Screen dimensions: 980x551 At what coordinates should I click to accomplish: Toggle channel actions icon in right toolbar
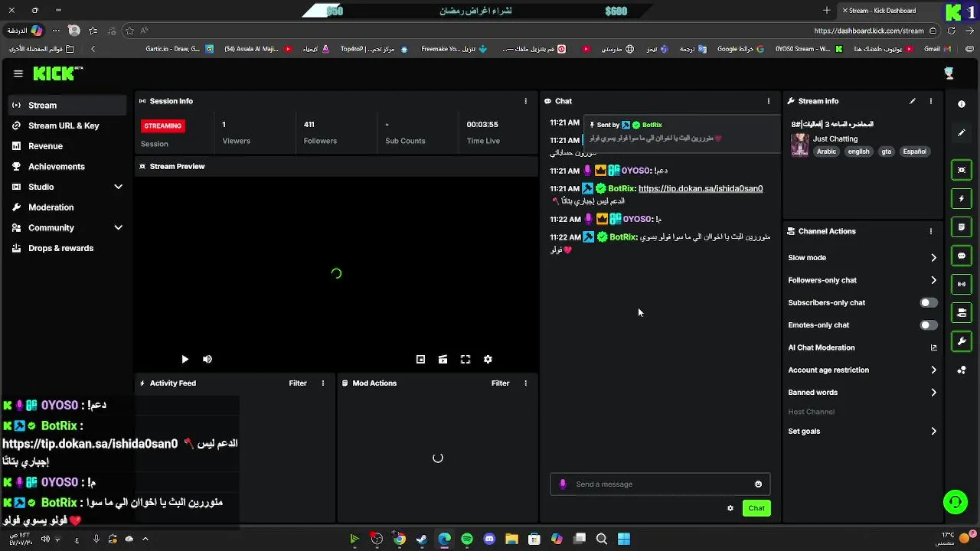point(962,312)
